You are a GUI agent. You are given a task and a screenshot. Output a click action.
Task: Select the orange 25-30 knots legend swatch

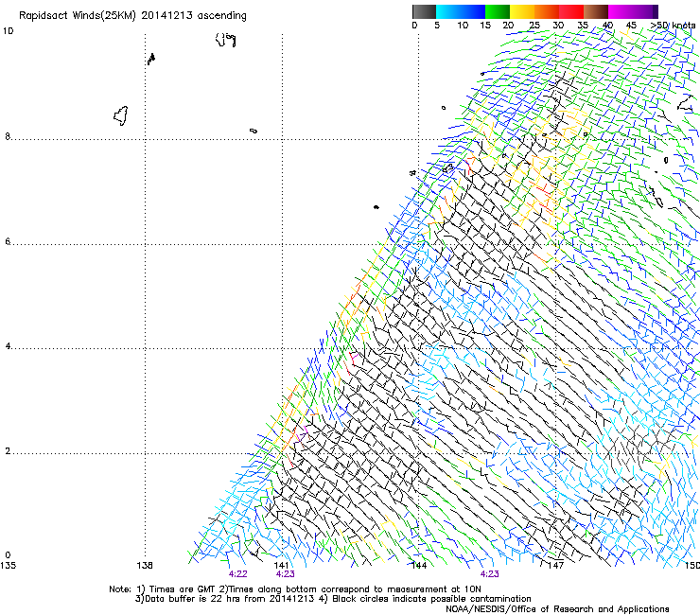coord(547,11)
